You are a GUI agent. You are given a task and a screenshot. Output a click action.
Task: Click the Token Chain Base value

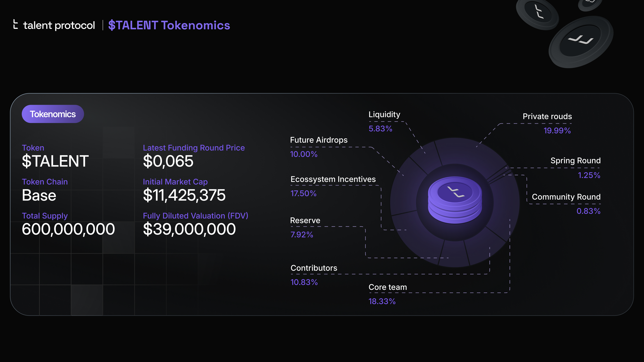coord(39,195)
